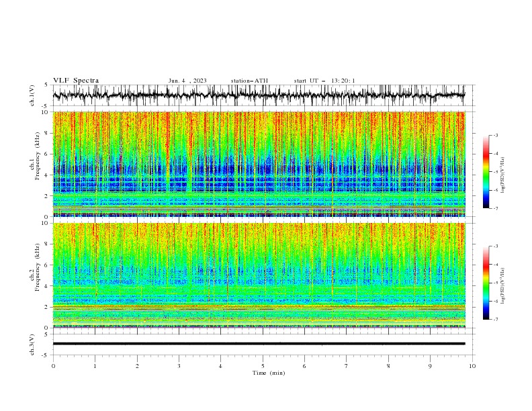Click time axis tick label "0"
Viewport: 532px width, 411px height.
click(53, 366)
